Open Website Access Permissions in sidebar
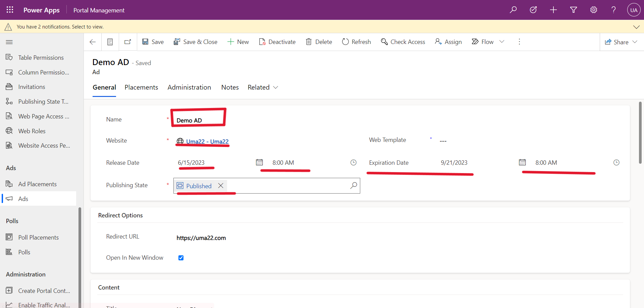 tap(39, 146)
